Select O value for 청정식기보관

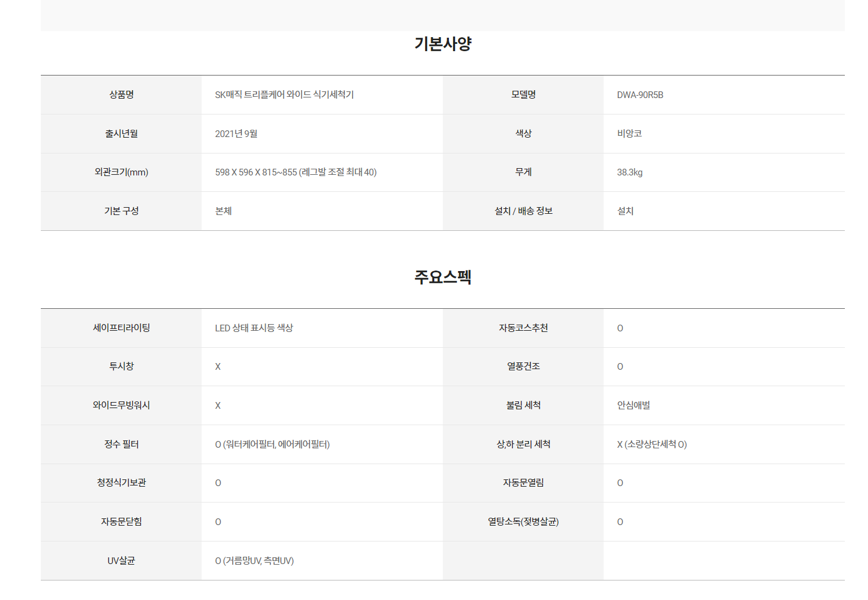pyautogui.click(x=218, y=483)
